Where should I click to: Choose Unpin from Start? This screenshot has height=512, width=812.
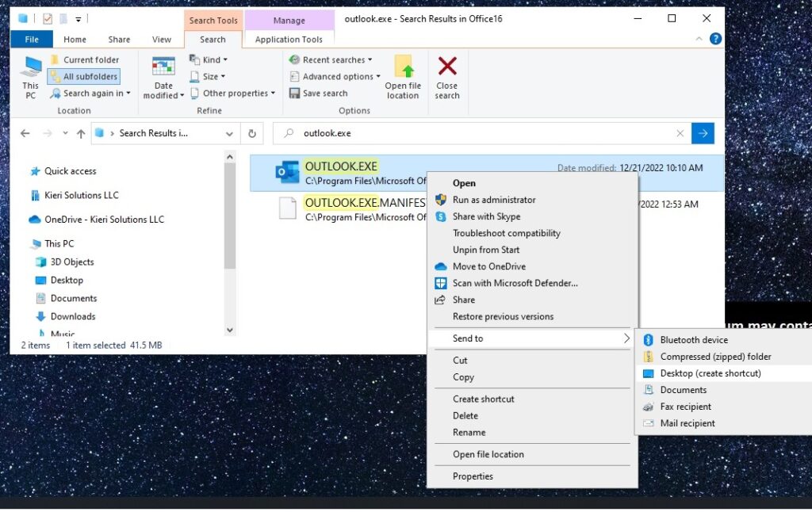532,250
